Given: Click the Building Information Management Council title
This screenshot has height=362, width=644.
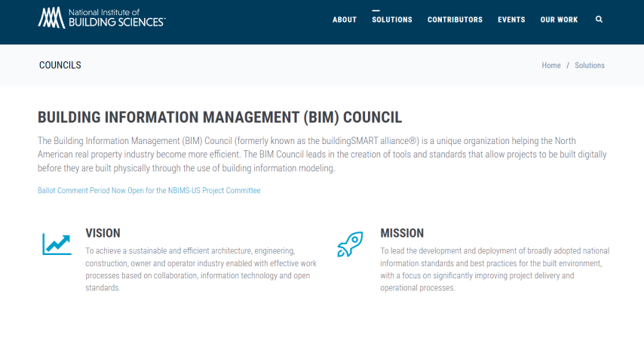Looking at the screenshot, I should click(219, 118).
